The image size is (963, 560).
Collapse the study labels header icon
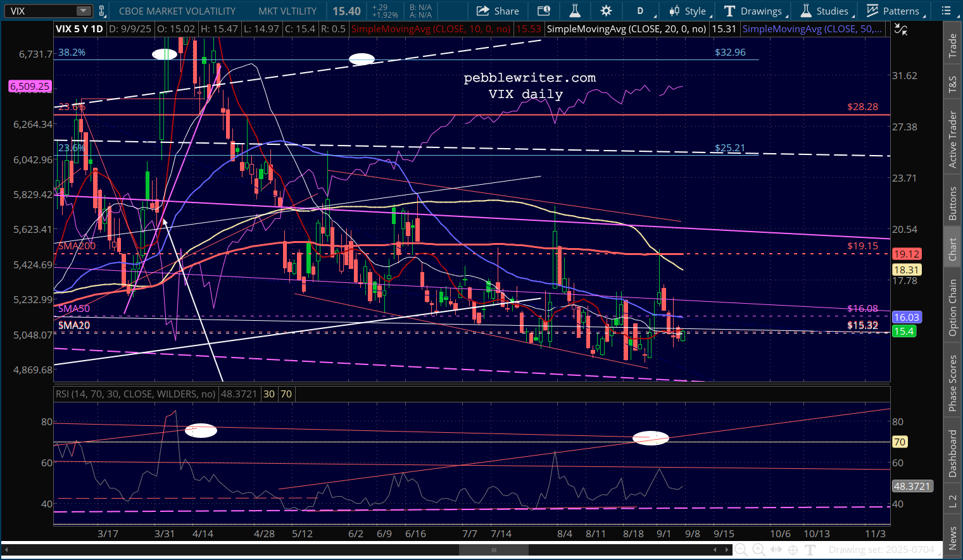[x=900, y=29]
